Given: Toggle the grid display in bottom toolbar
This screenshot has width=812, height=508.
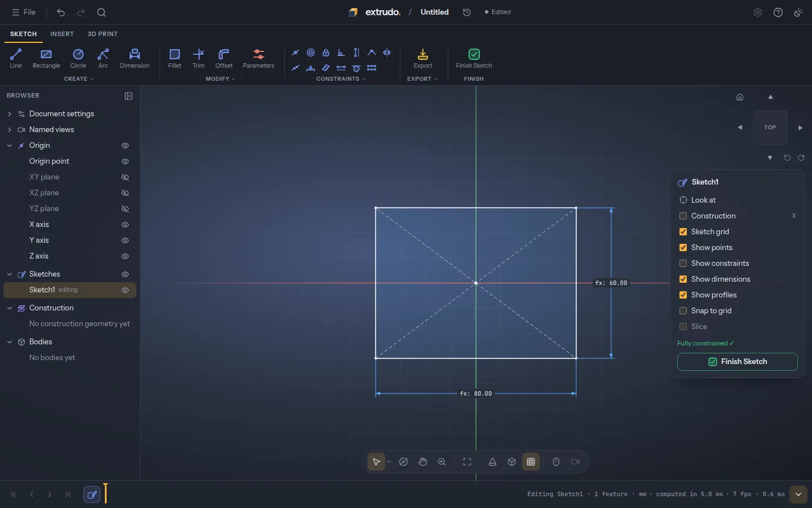Looking at the screenshot, I should pyautogui.click(x=531, y=462).
